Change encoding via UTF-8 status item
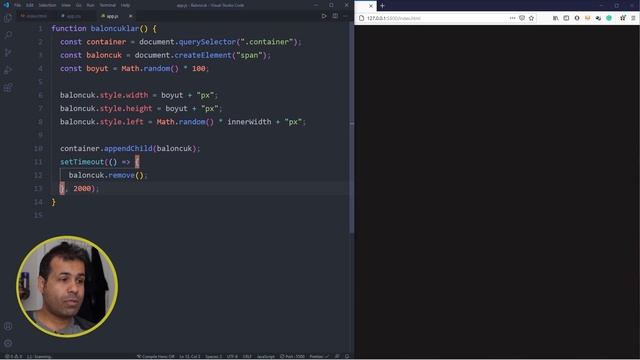 click(232, 356)
